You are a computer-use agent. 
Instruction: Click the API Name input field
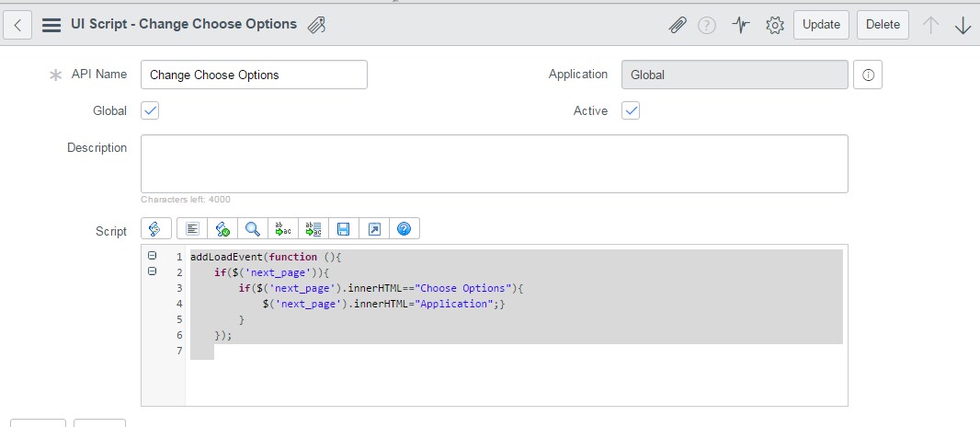(254, 75)
